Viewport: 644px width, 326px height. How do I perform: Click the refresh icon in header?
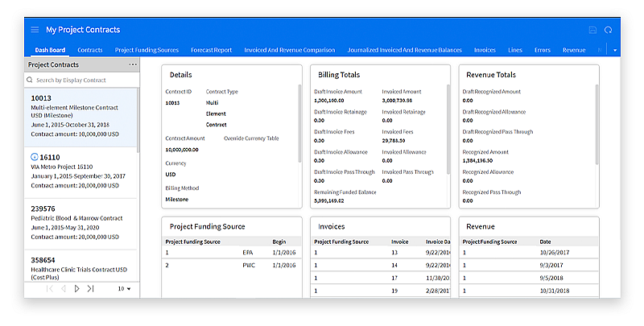pyautogui.click(x=609, y=30)
